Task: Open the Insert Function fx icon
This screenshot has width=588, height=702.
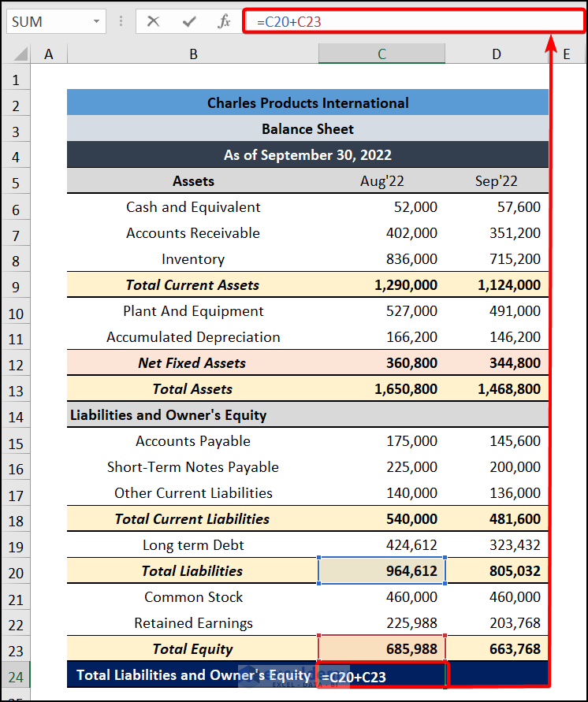Action: [x=224, y=21]
